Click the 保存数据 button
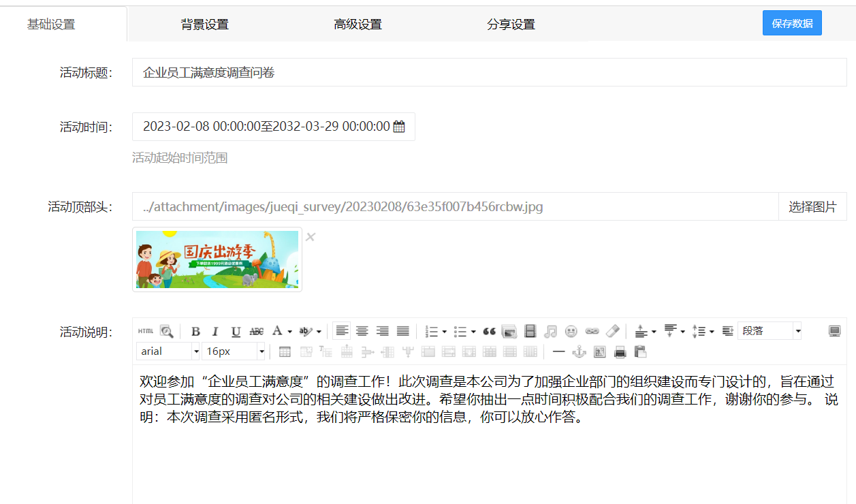The width and height of the screenshot is (856, 504). pos(792,23)
